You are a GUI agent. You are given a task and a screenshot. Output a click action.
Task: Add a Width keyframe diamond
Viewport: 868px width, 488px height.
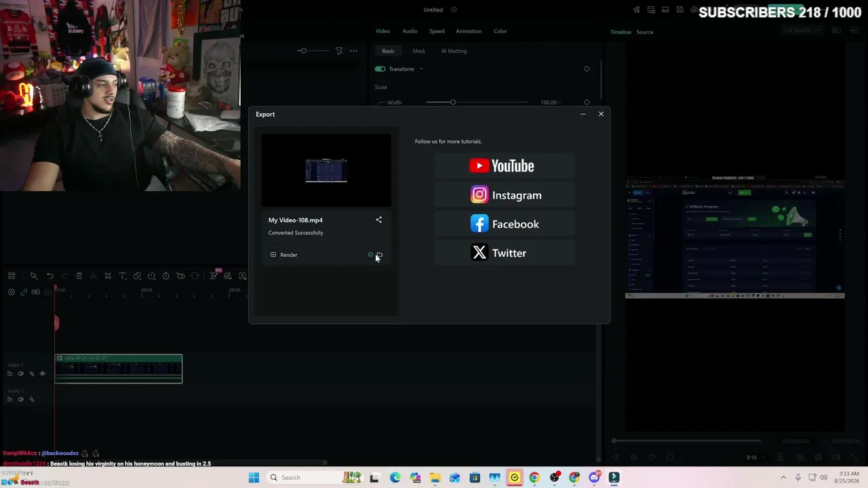[587, 102]
